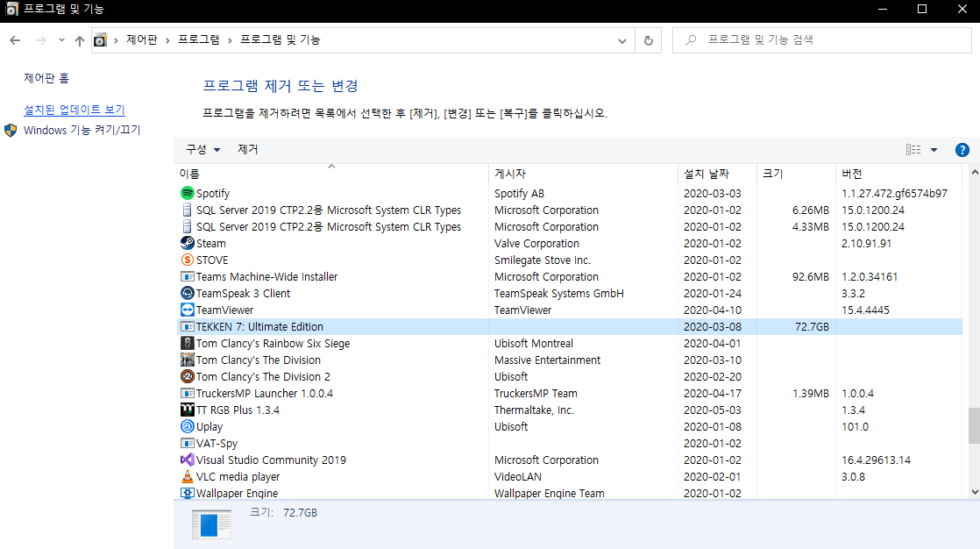Click the Rainbow Six Siege icon
The width and height of the screenshot is (980, 549).
click(x=187, y=343)
